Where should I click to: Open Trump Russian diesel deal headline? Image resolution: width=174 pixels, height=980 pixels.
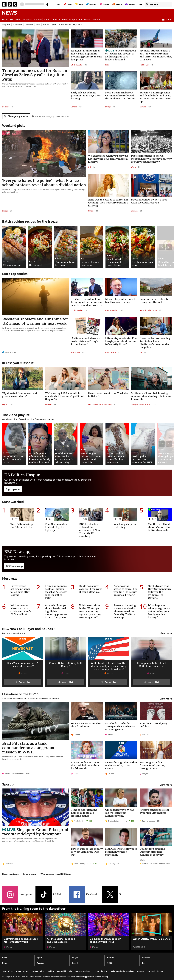pyautogui.click(x=35, y=75)
